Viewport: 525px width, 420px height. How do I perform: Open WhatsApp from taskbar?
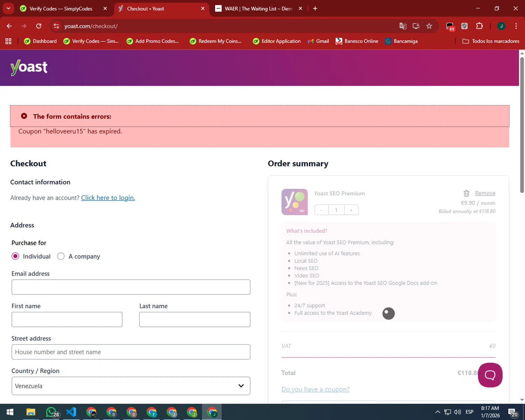(51, 412)
